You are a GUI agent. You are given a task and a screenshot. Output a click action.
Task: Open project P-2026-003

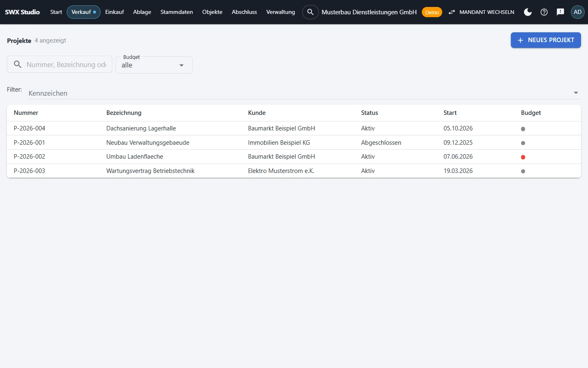pos(29,171)
